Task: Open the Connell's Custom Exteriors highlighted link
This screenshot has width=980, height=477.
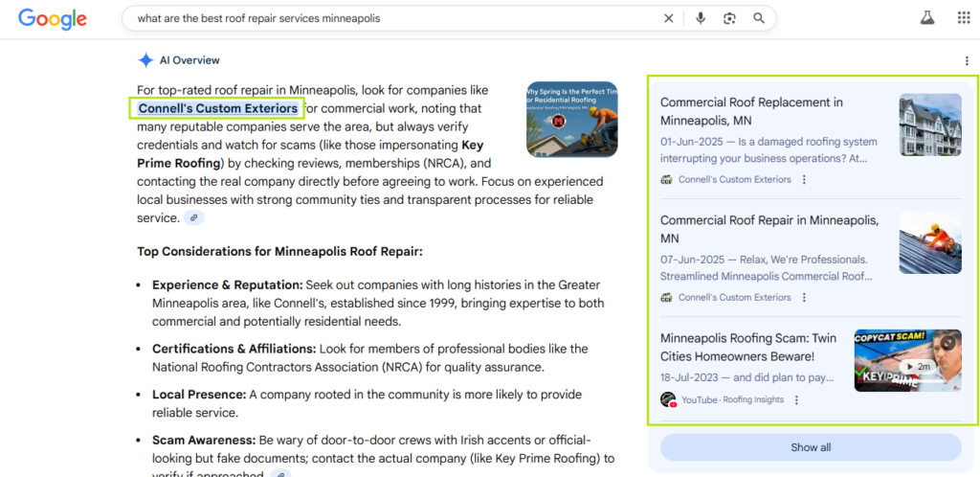Action: [217, 108]
